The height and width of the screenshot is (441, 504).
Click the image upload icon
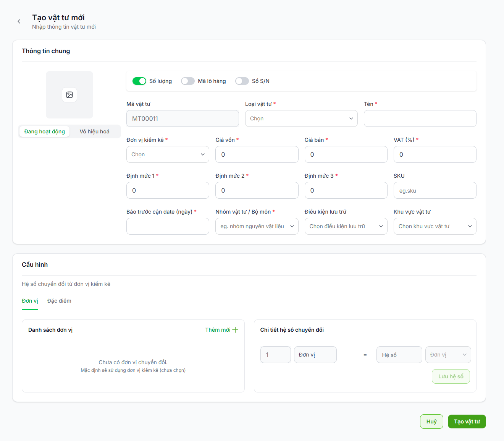[x=69, y=95]
